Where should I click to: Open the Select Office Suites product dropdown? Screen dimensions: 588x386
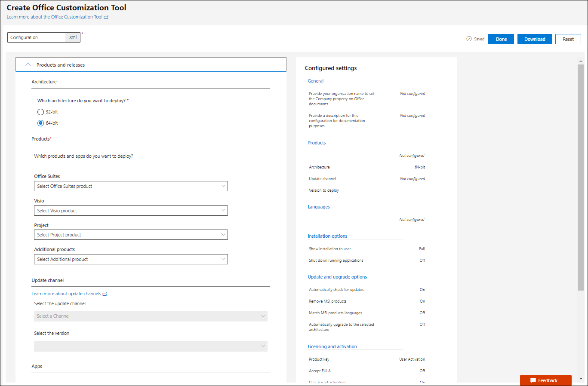coord(131,186)
